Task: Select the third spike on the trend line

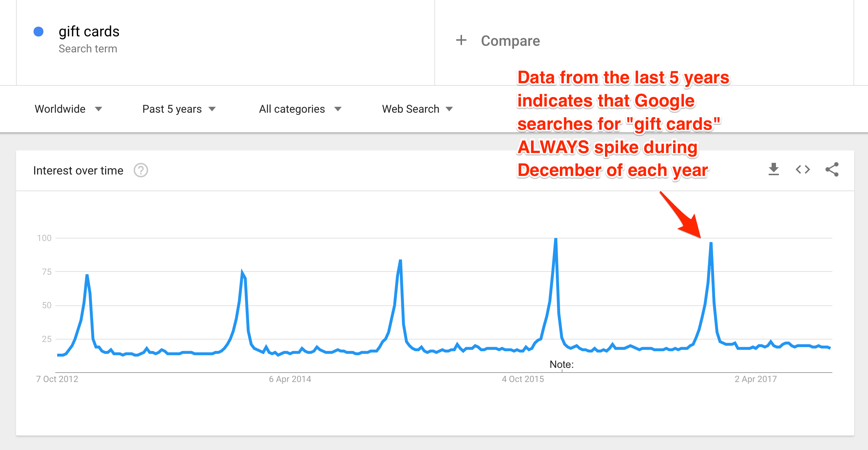Action: [400, 261]
